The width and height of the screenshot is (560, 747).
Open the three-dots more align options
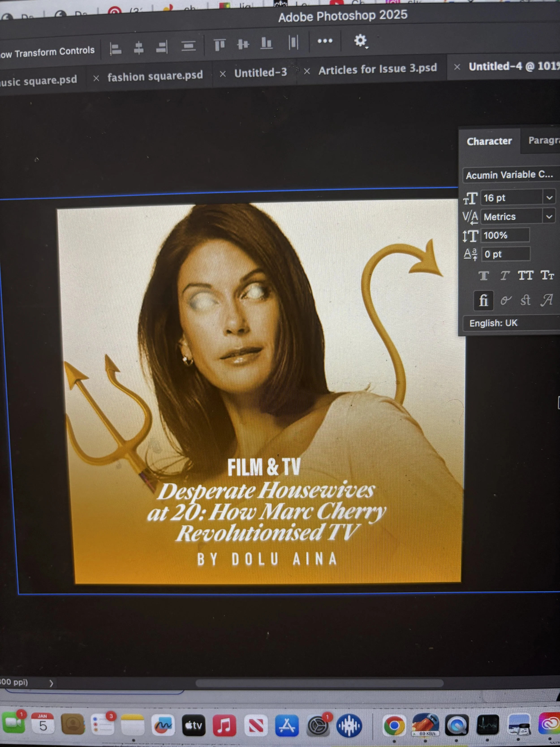tap(325, 41)
